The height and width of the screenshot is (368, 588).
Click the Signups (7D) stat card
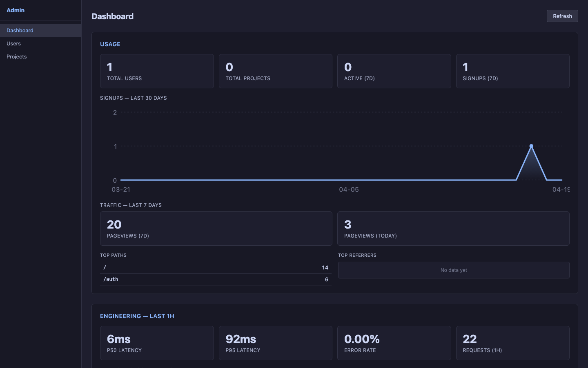512,71
